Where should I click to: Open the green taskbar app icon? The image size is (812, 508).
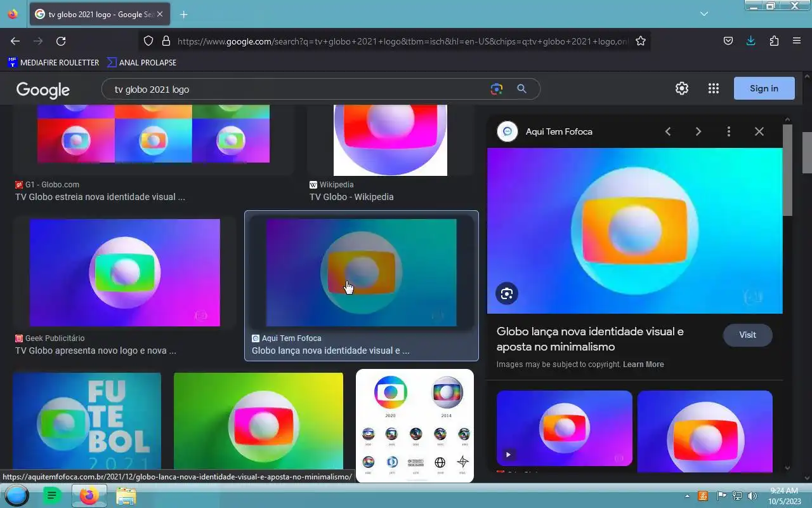click(52, 495)
